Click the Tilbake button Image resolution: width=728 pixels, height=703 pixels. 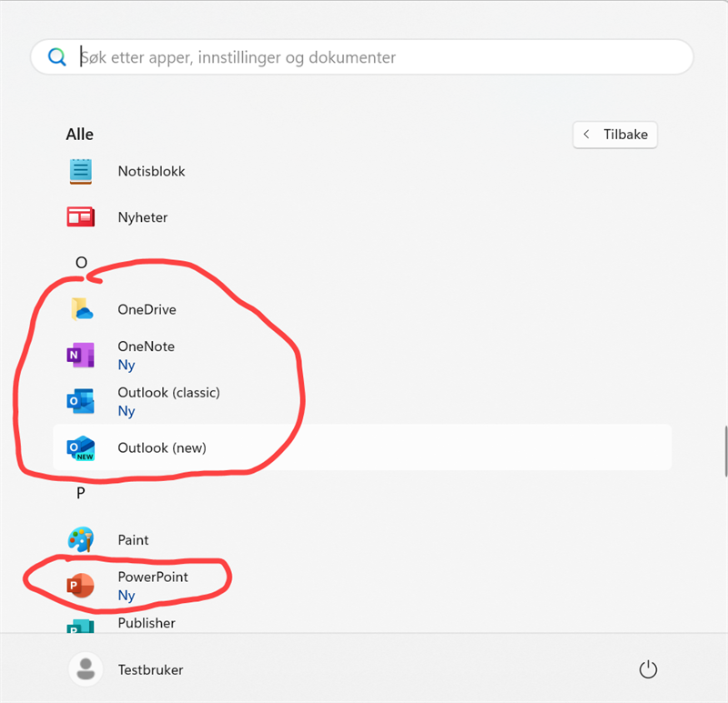(615, 135)
